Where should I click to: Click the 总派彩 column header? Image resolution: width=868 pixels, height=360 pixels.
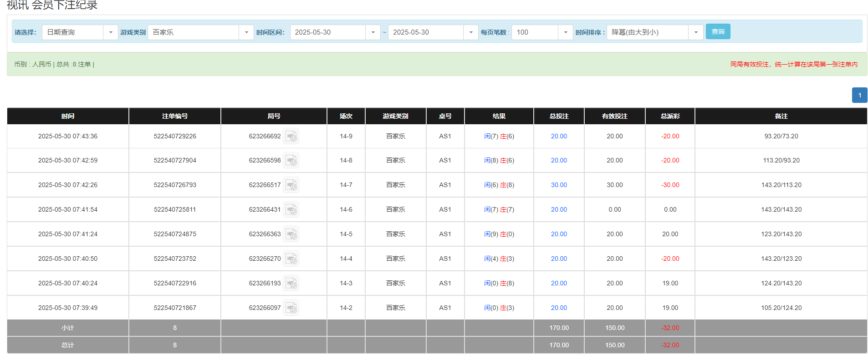tap(670, 116)
